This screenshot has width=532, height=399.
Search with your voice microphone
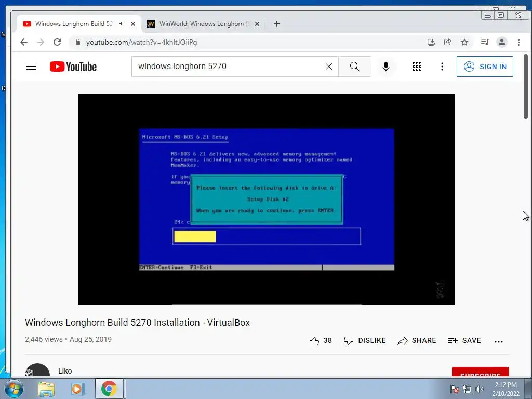coord(386,66)
